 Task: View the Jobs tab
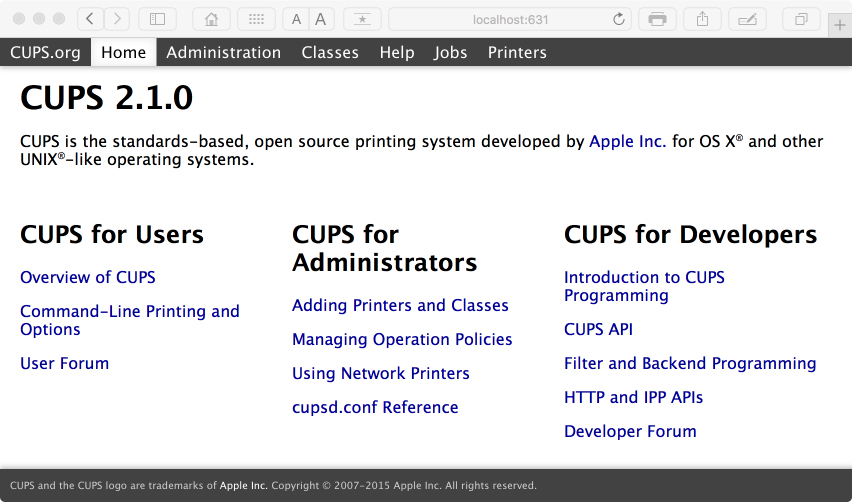450,52
